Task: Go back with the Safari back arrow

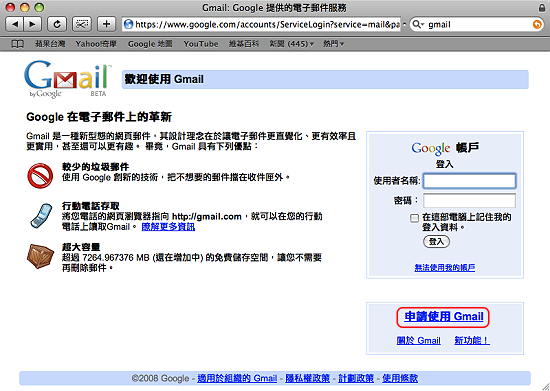Action: point(15,24)
